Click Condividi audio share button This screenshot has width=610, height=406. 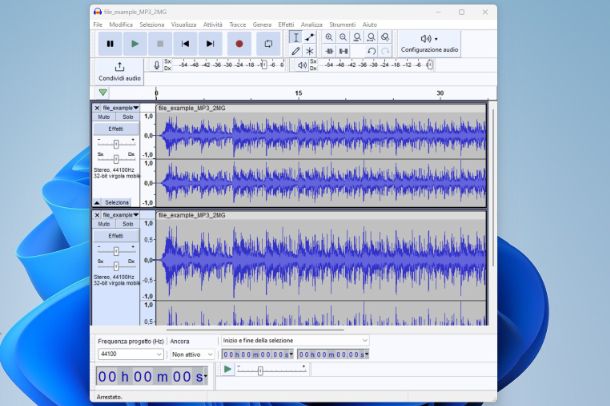coord(119,72)
